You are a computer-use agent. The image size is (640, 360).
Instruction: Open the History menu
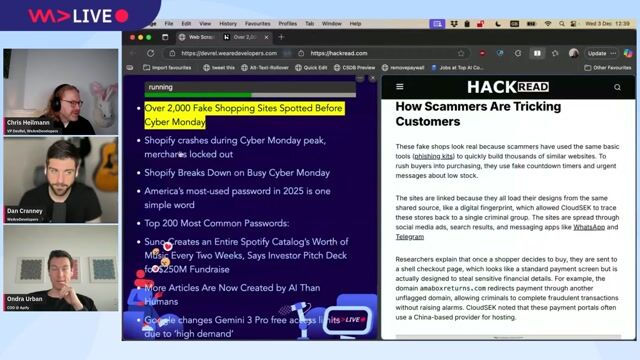click(x=228, y=24)
